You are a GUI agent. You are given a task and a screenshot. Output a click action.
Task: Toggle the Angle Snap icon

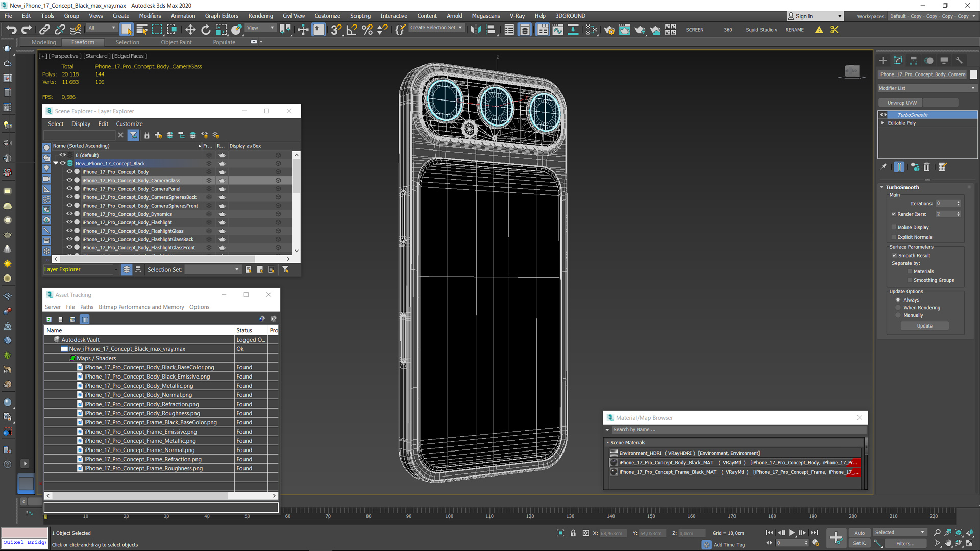(352, 30)
